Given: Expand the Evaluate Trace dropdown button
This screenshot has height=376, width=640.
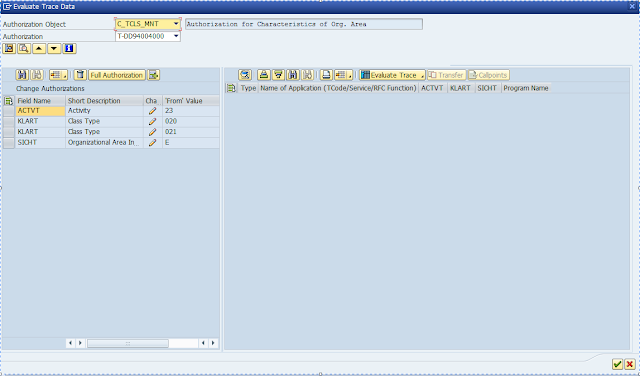Looking at the screenshot, I should (x=392, y=75).
